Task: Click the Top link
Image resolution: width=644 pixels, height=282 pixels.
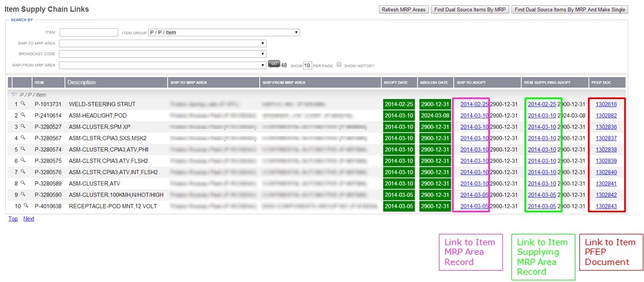Action: pyautogui.click(x=13, y=219)
